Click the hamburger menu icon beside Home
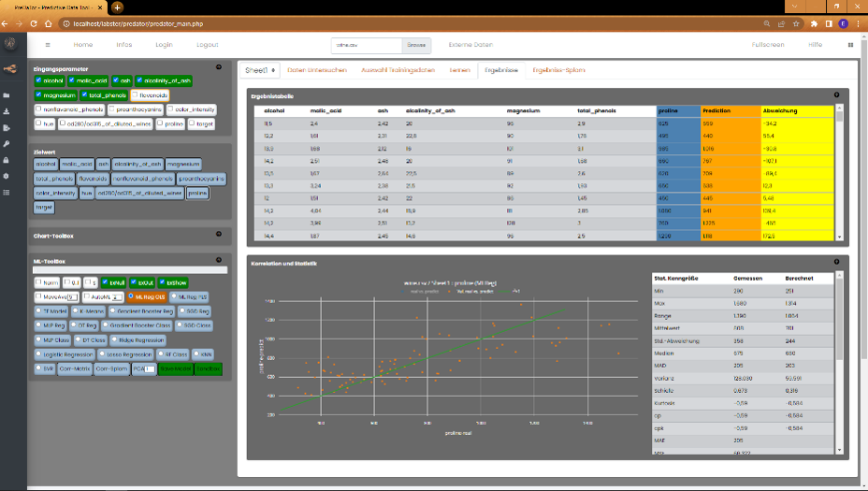 (x=48, y=45)
